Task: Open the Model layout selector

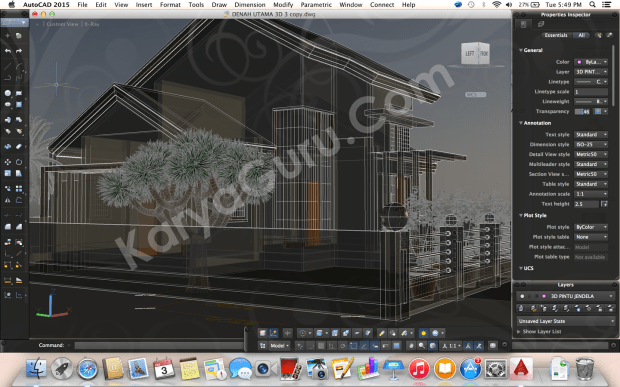Action: 279,346
